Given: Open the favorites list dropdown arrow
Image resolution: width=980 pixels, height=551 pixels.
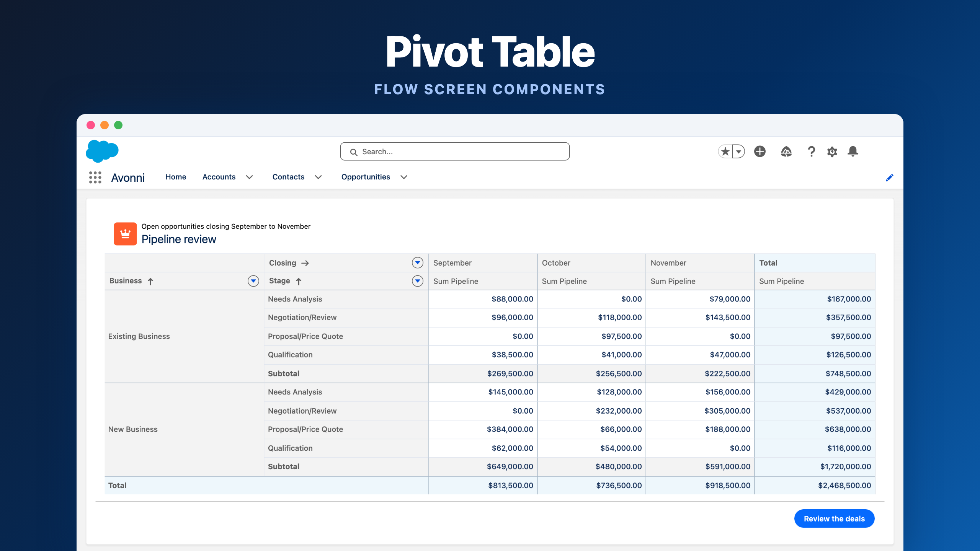Looking at the screenshot, I should click(739, 152).
